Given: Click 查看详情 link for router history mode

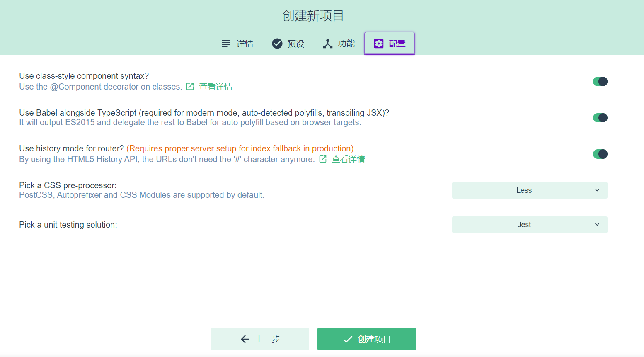Looking at the screenshot, I should click(x=348, y=159).
